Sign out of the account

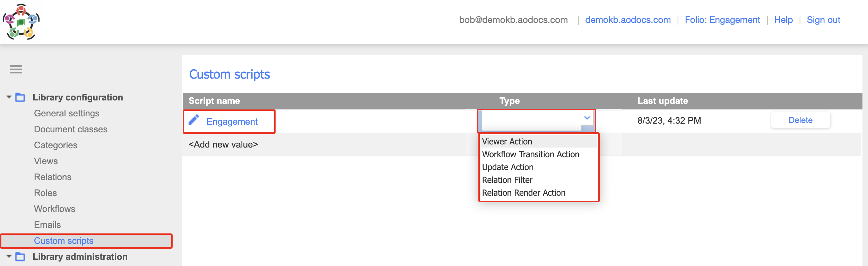824,20
